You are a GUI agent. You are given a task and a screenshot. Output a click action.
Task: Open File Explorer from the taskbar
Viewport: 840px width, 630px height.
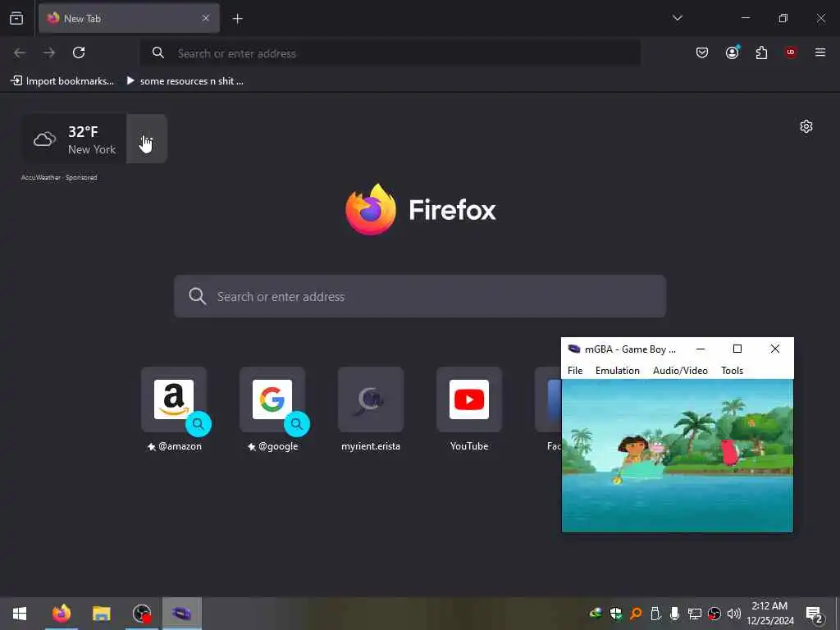pyautogui.click(x=101, y=614)
